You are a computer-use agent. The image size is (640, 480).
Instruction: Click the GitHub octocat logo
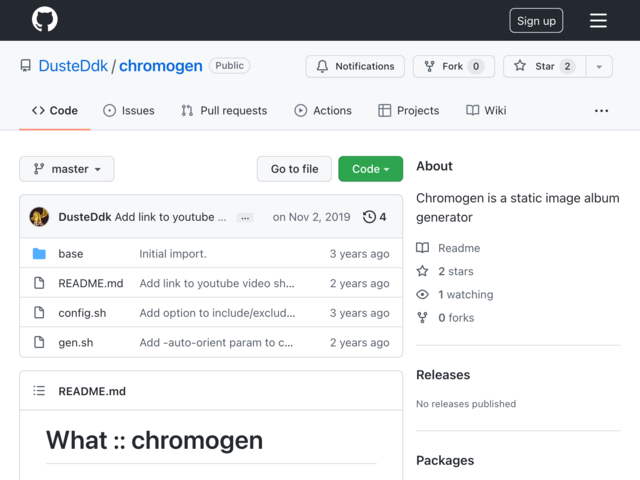point(44,20)
